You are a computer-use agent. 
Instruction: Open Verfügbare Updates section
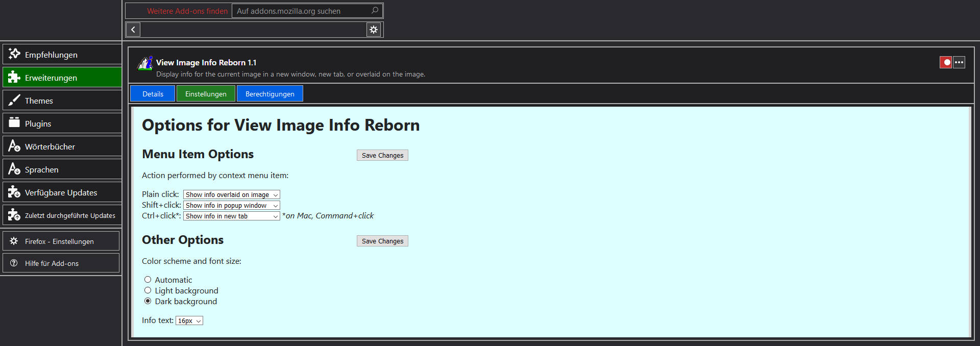tap(62, 192)
